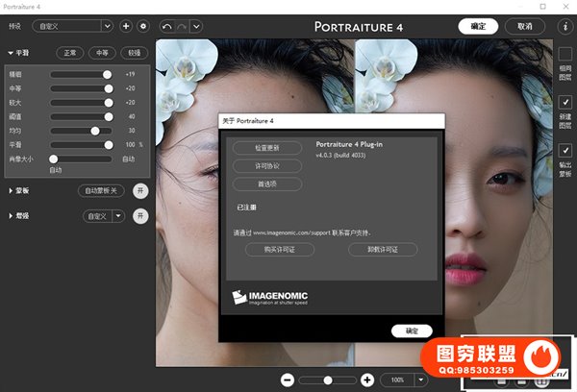Uncheck the 输出蒙板 checkbox
The image size is (577, 392).
pyautogui.click(x=564, y=151)
